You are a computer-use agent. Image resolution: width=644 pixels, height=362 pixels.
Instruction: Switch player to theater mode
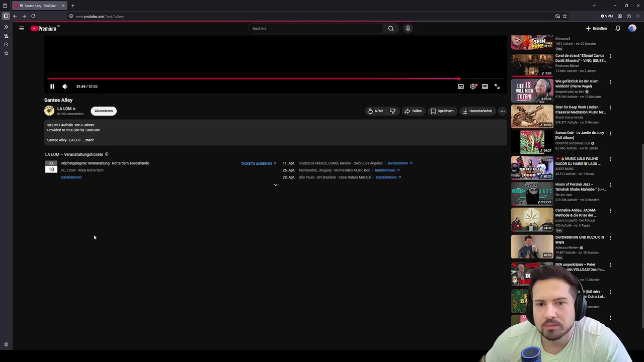pyautogui.click(x=485, y=86)
